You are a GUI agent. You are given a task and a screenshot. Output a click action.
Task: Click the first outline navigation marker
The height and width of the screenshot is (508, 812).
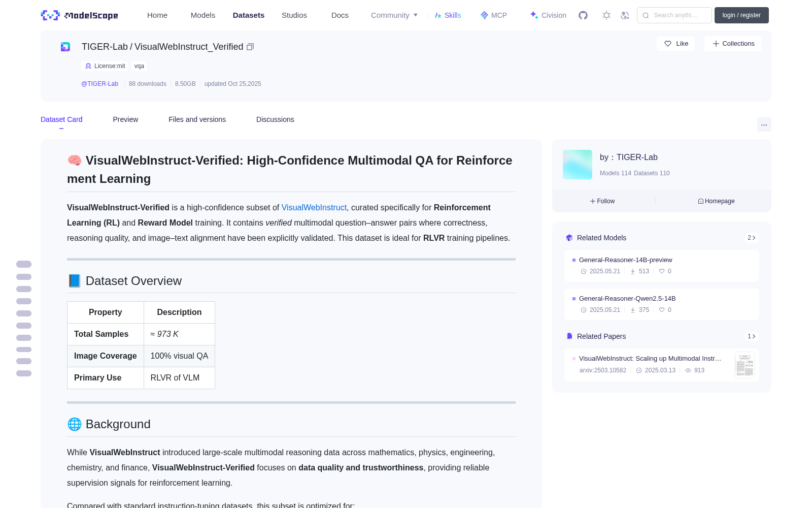(24, 264)
